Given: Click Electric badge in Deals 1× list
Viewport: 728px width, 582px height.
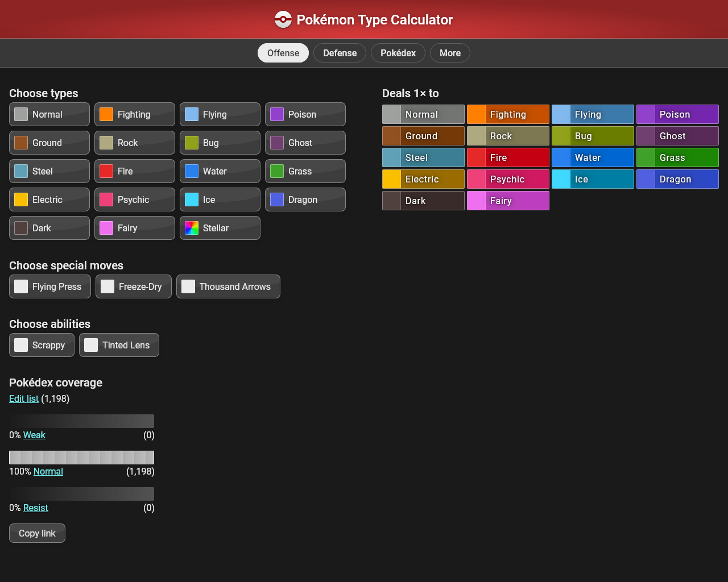Looking at the screenshot, I should click(423, 179).
